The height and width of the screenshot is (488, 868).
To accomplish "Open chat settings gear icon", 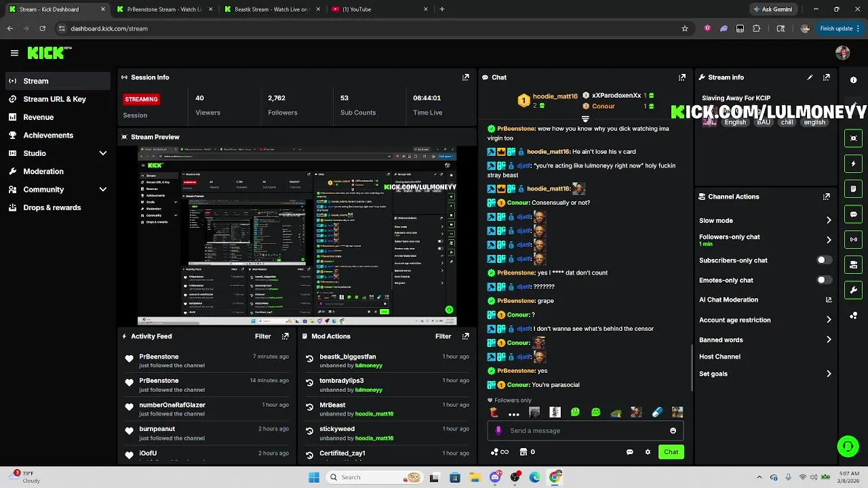I will [648, 452].
